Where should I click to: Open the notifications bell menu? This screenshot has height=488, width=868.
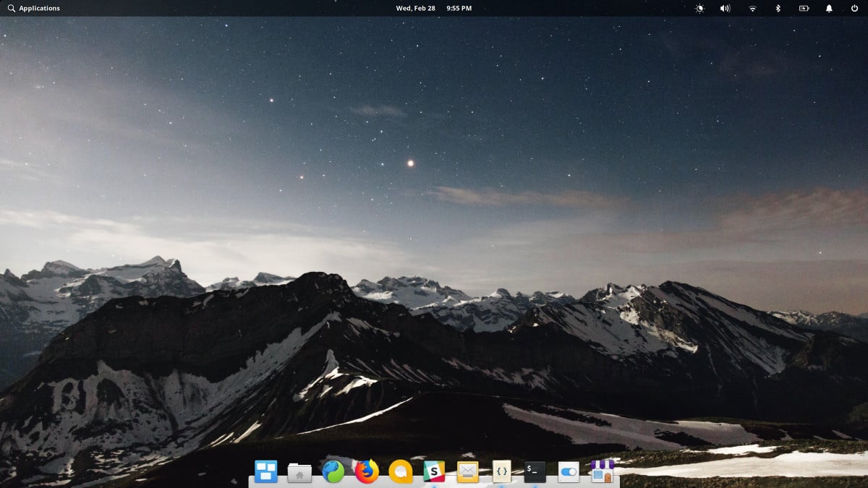point(829,9)
